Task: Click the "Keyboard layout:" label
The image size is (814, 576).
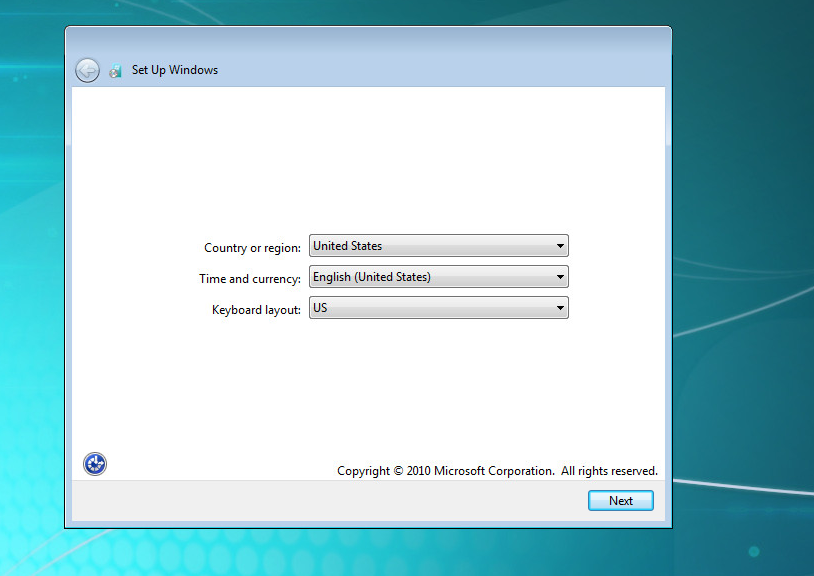Action: point(256,310)
